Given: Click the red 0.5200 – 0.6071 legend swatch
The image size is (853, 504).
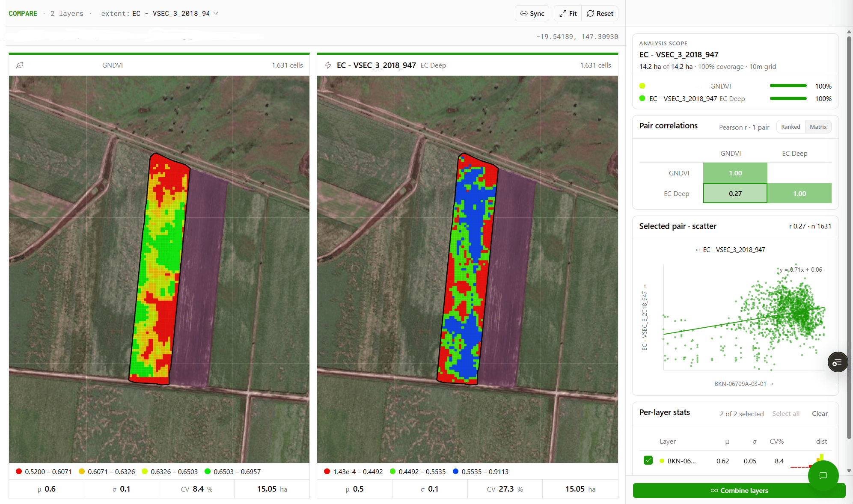Looking at the screenshot, I should 19,471.
